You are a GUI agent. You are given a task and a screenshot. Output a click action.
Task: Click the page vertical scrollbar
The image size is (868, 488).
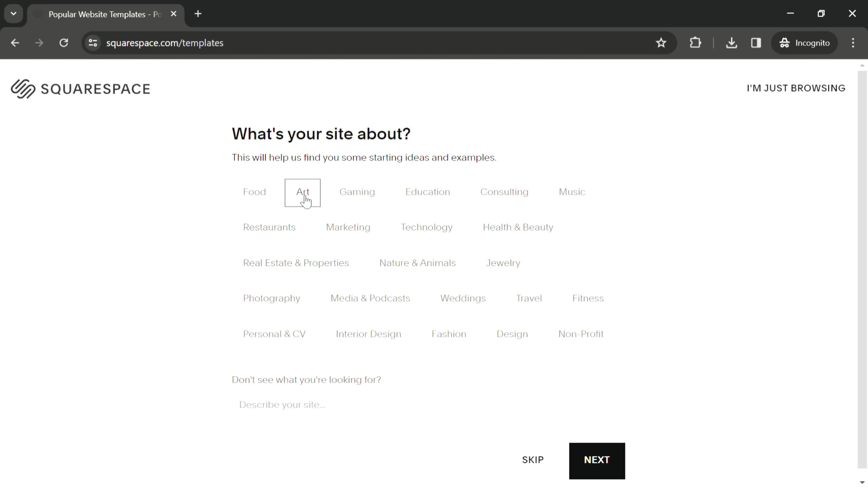(862, 270)
